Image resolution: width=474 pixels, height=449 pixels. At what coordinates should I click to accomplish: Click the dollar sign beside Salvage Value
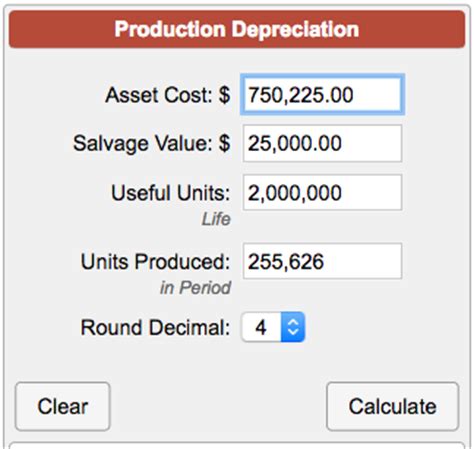(224, 143)
